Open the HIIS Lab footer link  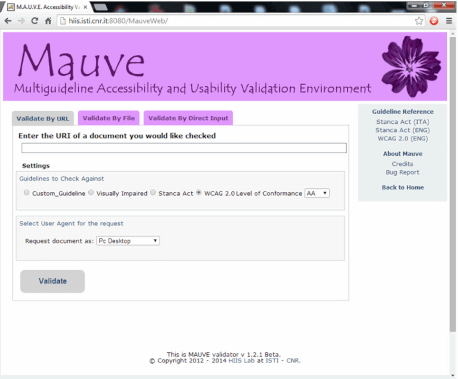coord(242,361)
